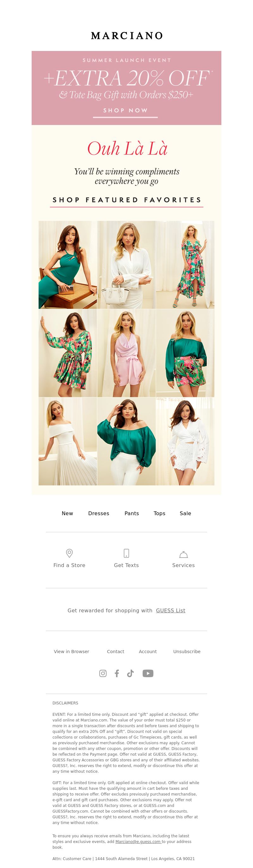Select the Dresses menu item

99,513
